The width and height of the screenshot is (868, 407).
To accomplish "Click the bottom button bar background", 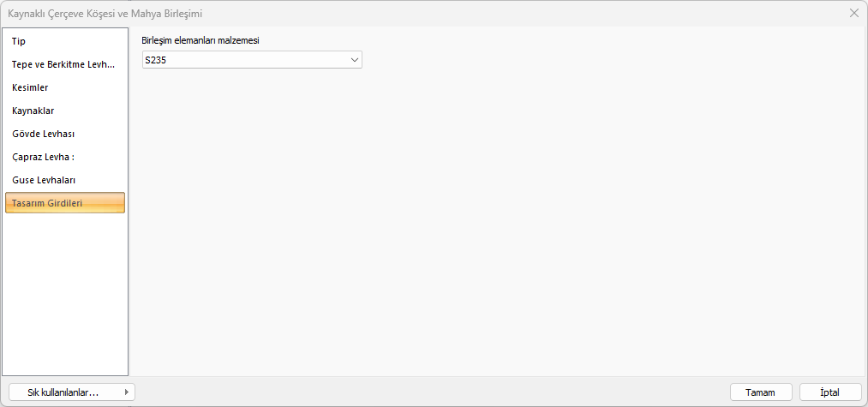I will 428,392.
